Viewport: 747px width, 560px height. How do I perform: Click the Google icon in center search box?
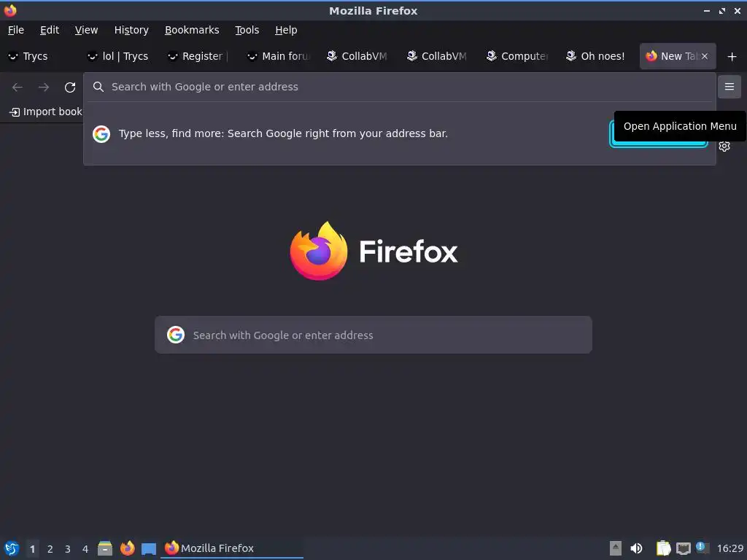[176, 335]
